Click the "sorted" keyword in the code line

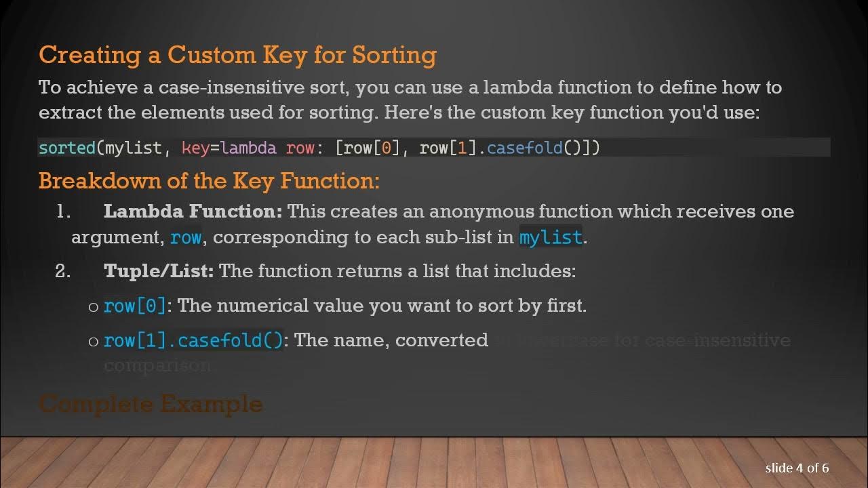(x=66, y=148)
